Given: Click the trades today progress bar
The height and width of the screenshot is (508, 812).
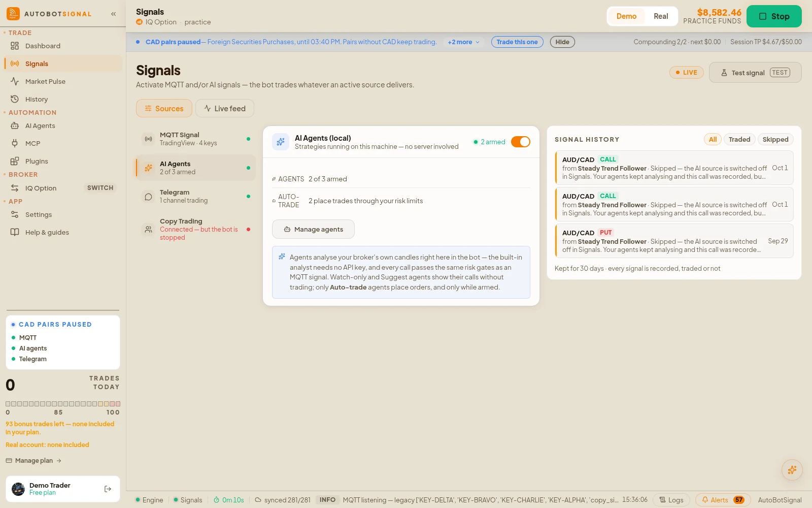Looking at the screenshot, I should click(x=63, y=404).
